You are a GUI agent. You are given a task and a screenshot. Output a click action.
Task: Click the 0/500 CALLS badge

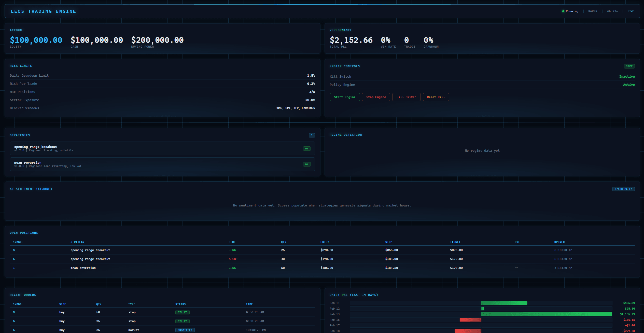pos(623,189)
